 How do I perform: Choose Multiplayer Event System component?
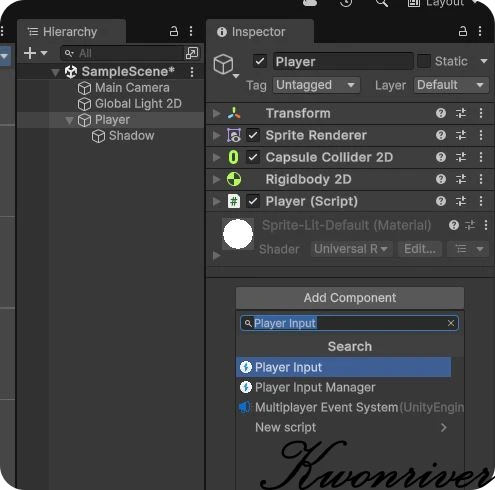click(350, 407)
